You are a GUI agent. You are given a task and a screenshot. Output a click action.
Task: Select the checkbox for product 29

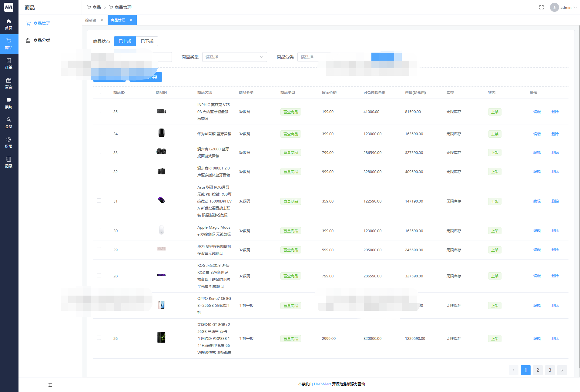coord(99,249)
